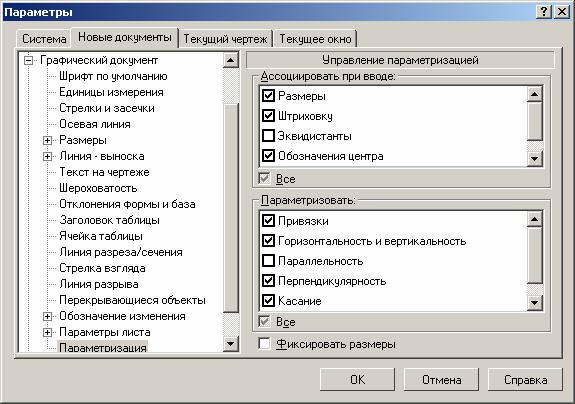Select Шероховатость tree item
Image resolution: width=575 pixels, height=404 pixels.
pyautogui.click(x=98, y=188)
